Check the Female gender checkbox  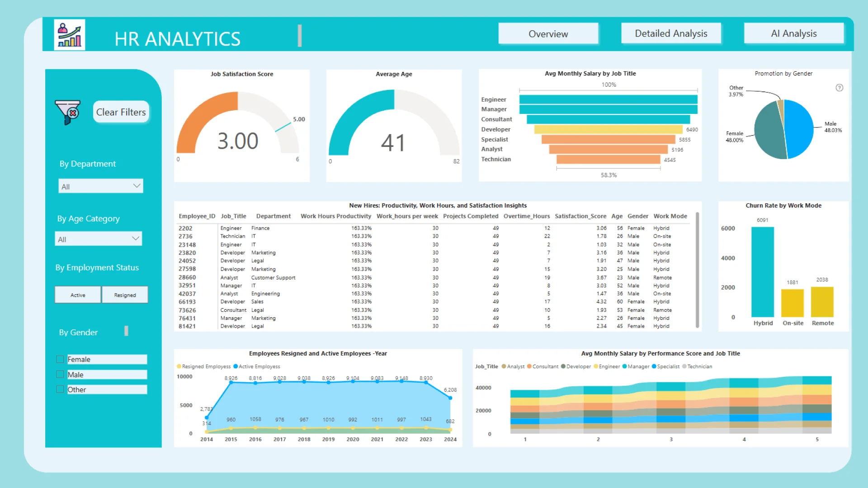coord(60,359)
